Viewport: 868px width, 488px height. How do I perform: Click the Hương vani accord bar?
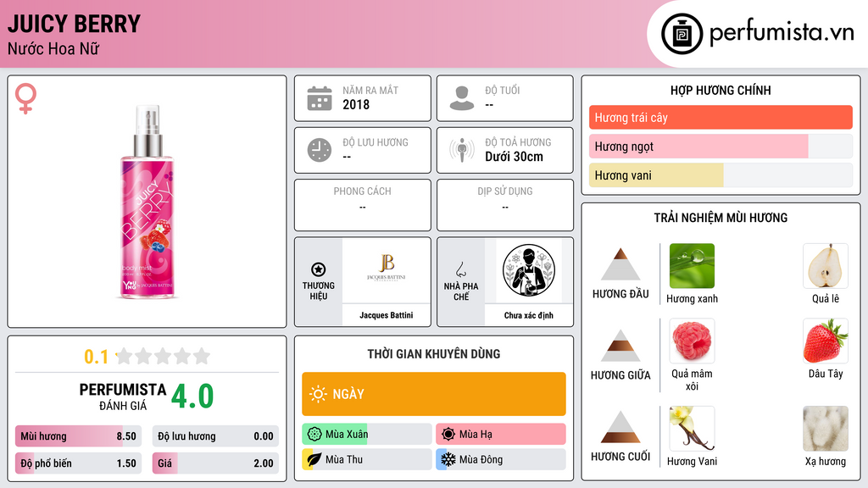(x=721, y=175)
